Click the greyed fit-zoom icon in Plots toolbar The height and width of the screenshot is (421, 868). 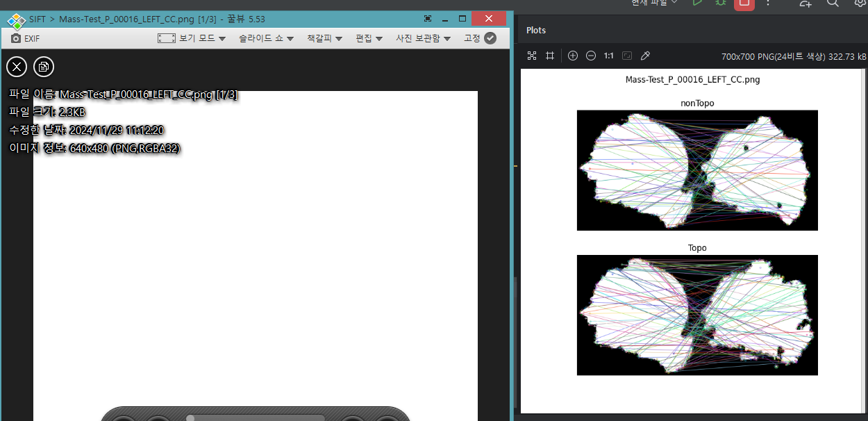point(627,56)
